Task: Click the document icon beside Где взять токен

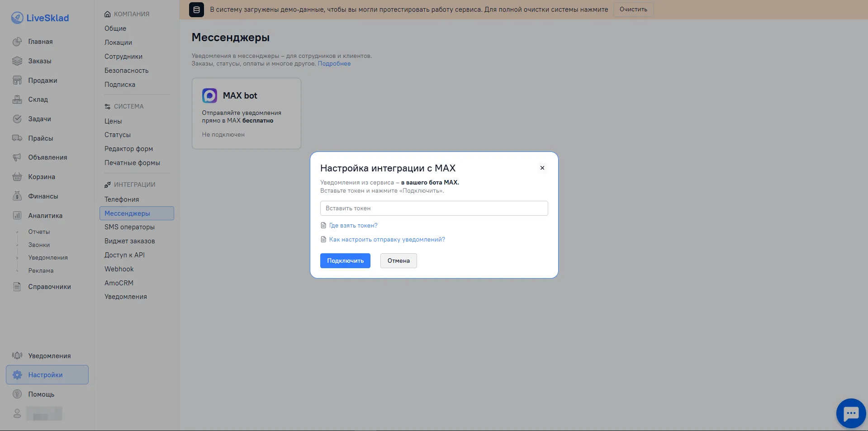Action: [x=323, y=226]
